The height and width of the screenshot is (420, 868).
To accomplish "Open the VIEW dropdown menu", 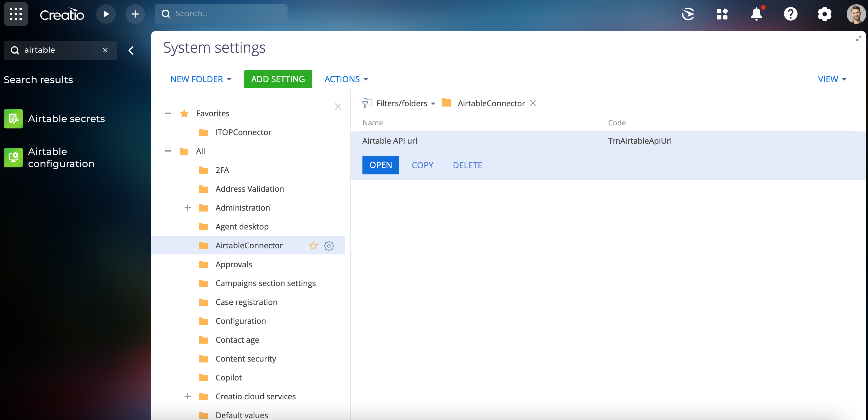I will point(832,79).
